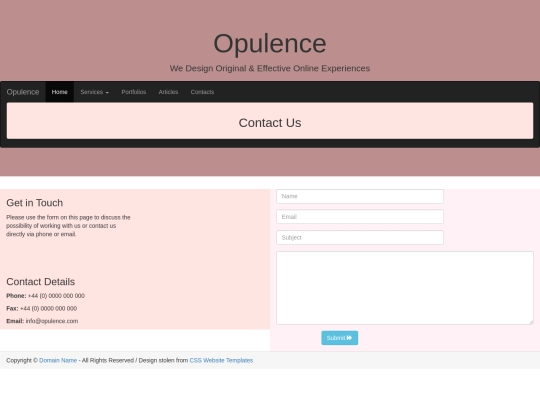This screenshot has height=405, width=540.
Task: Click the large Opulence page title
Action: tap(270, 44)
